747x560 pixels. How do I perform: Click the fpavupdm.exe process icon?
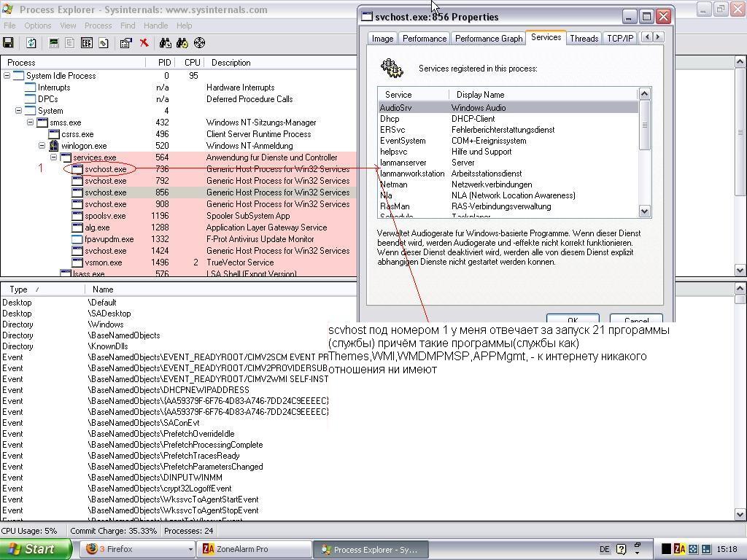[x=77, y=239]
